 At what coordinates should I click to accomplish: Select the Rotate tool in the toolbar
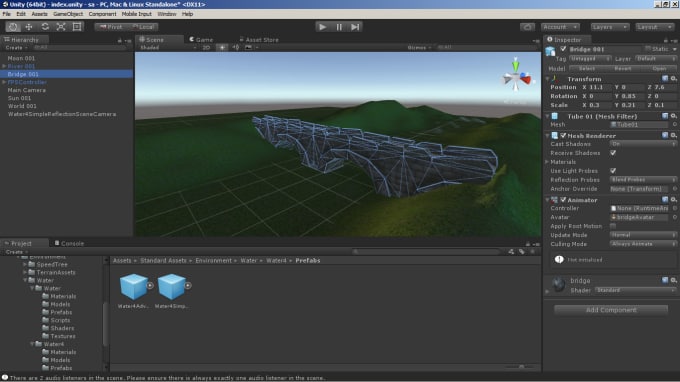45,27
